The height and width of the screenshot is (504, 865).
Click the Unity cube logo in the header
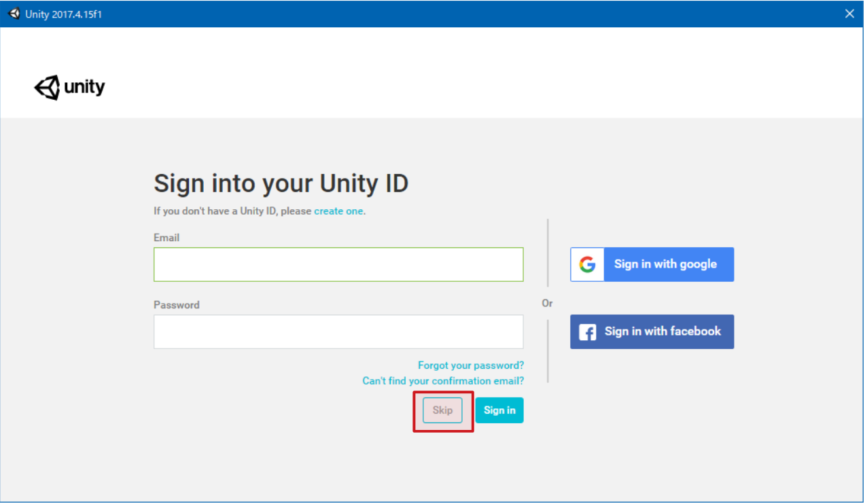[47, 88]
